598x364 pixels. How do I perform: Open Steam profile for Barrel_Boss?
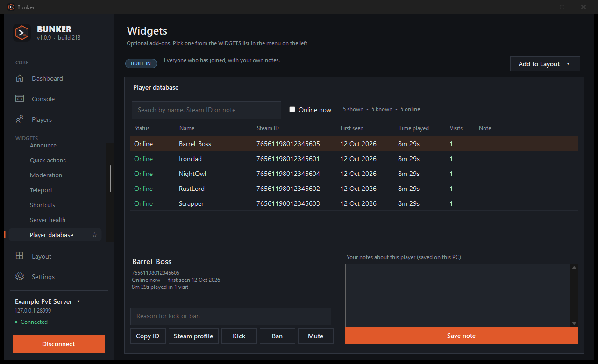(x=193, y=336)
